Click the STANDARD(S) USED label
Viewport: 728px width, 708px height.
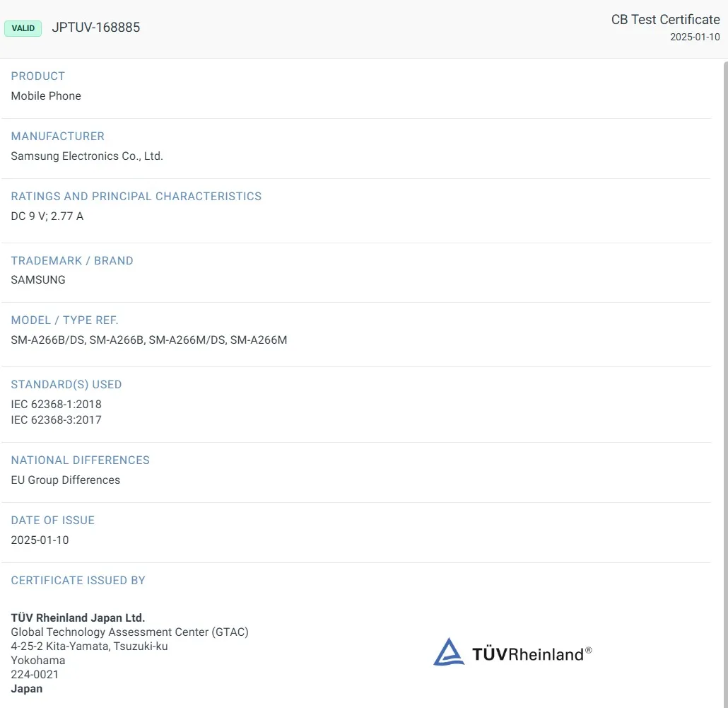66,385
